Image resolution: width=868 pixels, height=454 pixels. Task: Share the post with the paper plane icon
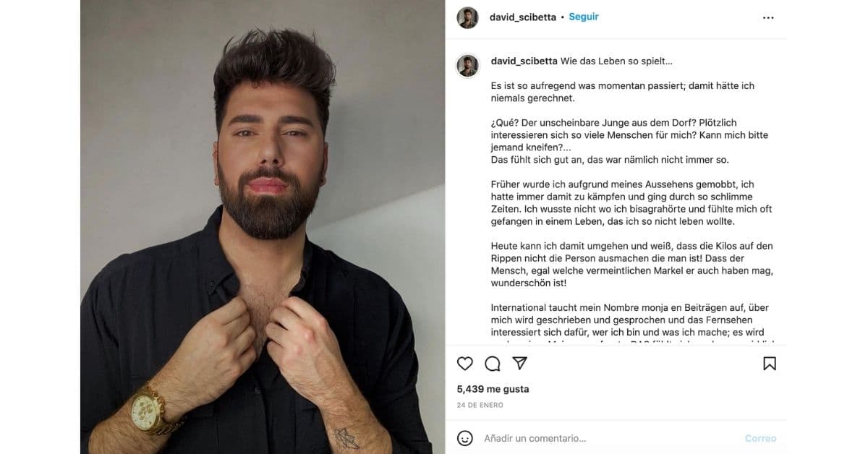pyautogui.click(x=519, y=363)
